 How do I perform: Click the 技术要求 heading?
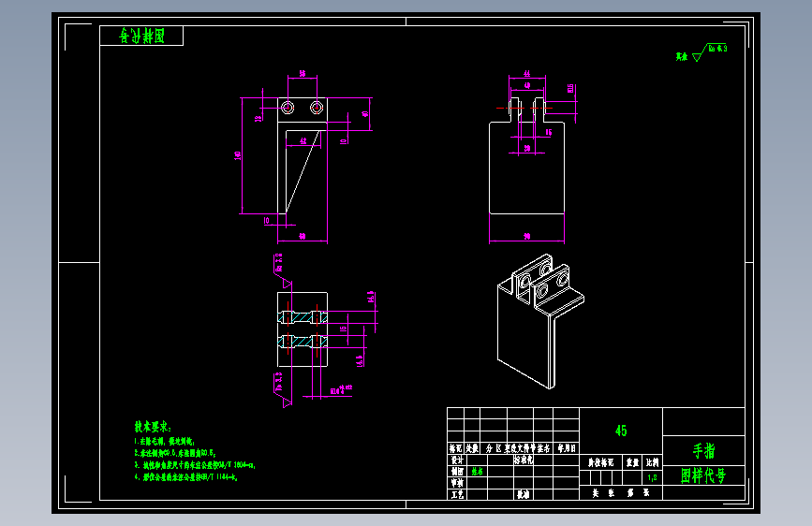[x=153, y=427]
